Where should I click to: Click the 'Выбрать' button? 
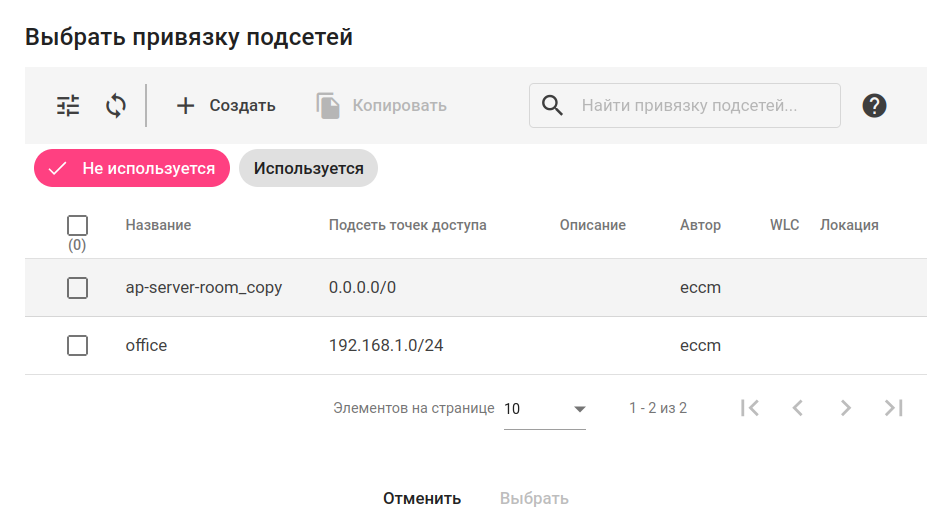point(534,498)
